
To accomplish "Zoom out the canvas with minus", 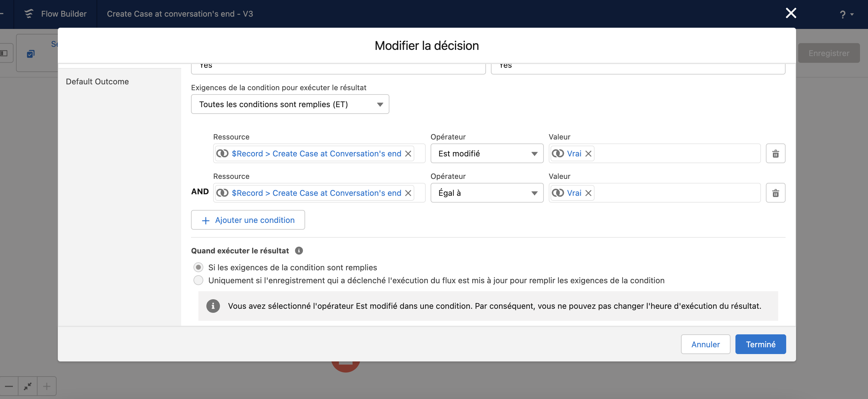I will point(9,386).
